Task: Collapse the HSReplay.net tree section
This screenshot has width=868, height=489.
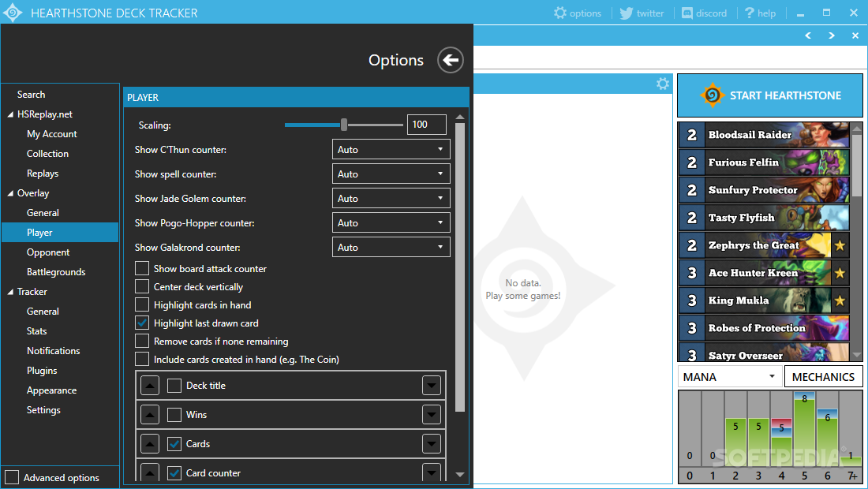Action: 10,114
